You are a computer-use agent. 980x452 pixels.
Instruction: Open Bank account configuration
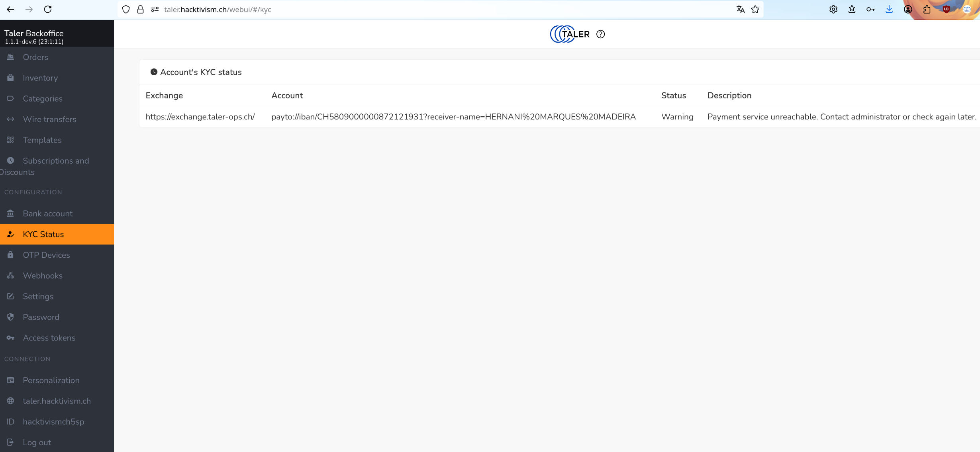point(57,213)
